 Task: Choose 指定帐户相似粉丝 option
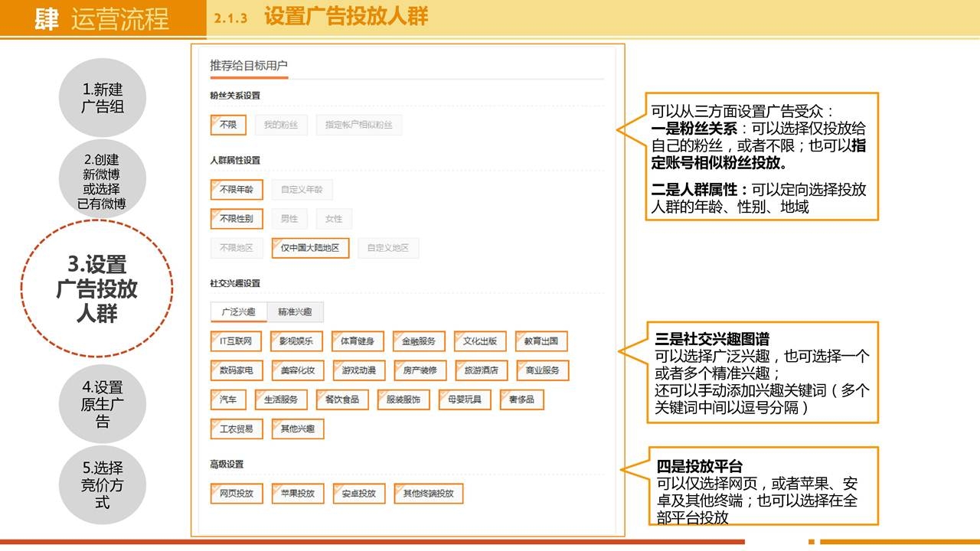358,125
